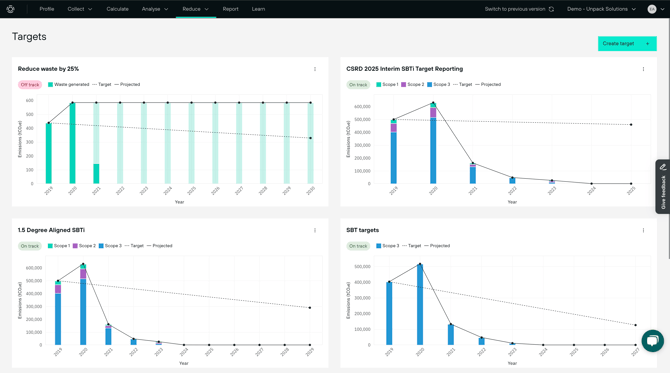Open options menu for SBT targets card
This screenshot has width=670, height=373.
click(x=643, y=230)
